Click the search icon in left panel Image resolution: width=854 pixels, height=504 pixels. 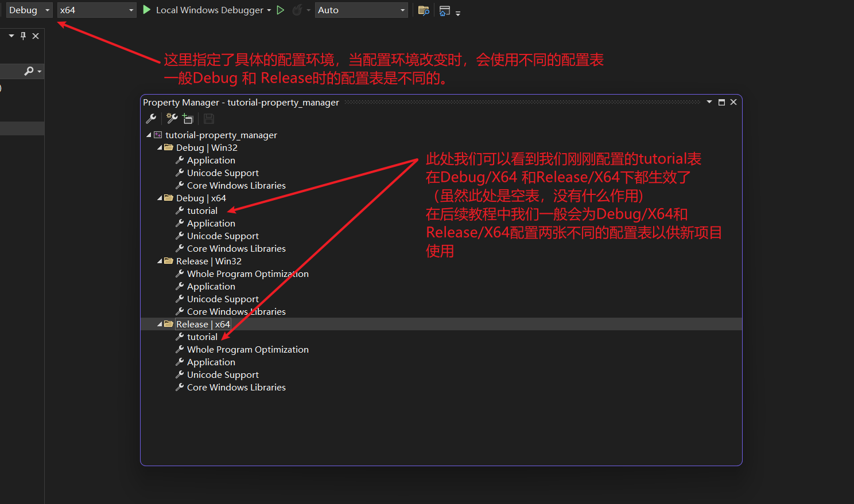point(29,71)
